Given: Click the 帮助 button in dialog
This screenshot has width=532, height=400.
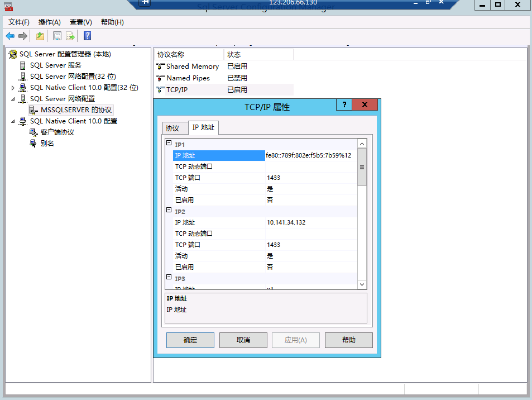Looking at the screenshot, I should pos(349,340).
